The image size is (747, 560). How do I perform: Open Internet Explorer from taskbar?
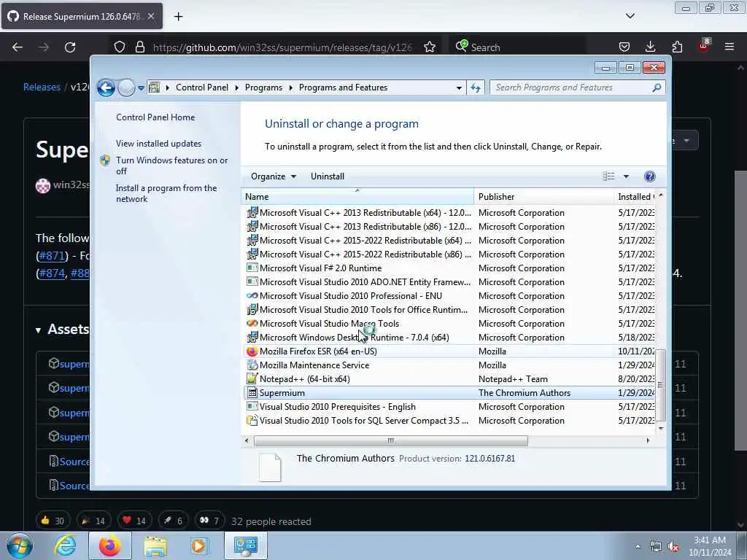click(x=65, y=545)
